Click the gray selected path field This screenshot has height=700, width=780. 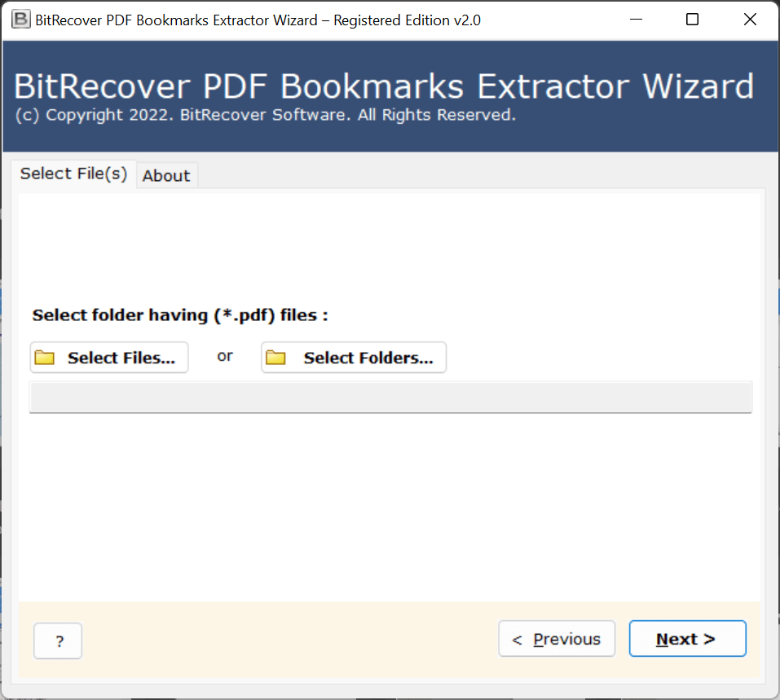coord(390,398)
